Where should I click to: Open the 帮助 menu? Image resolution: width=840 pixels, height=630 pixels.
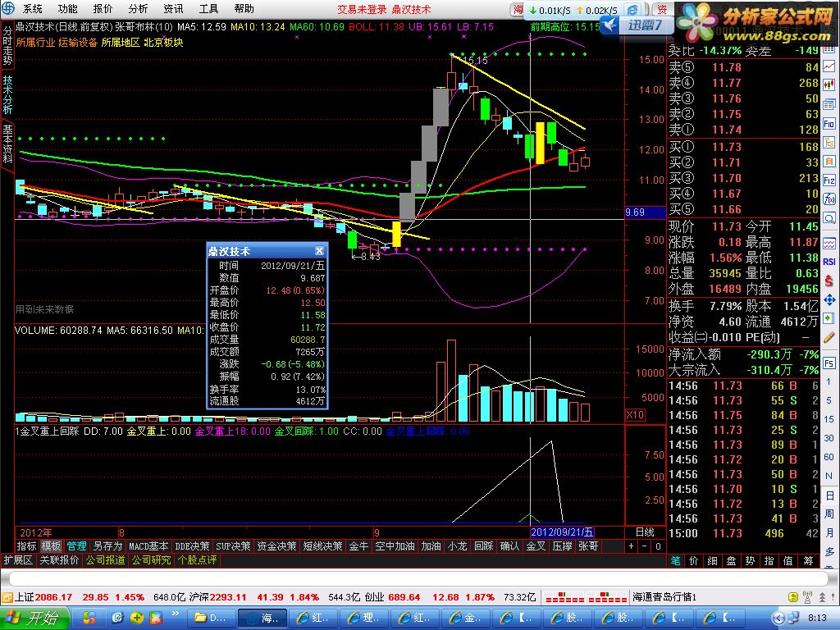(x=244, y=8)
